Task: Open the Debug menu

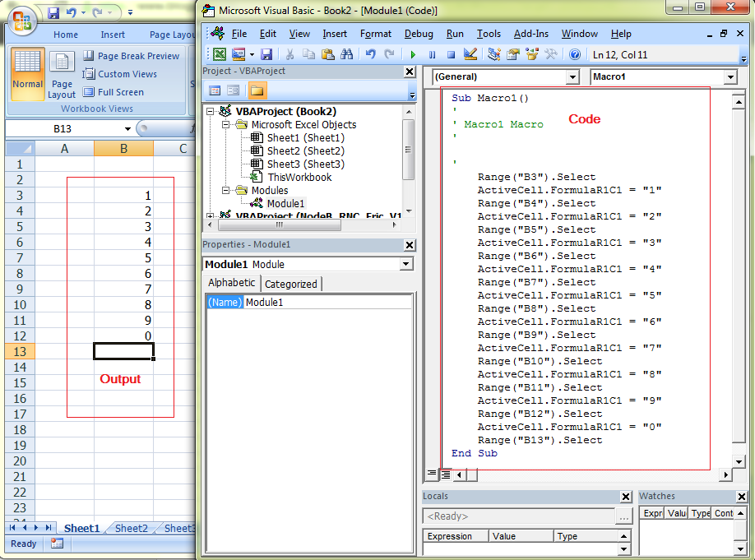Action: [419, 34]
